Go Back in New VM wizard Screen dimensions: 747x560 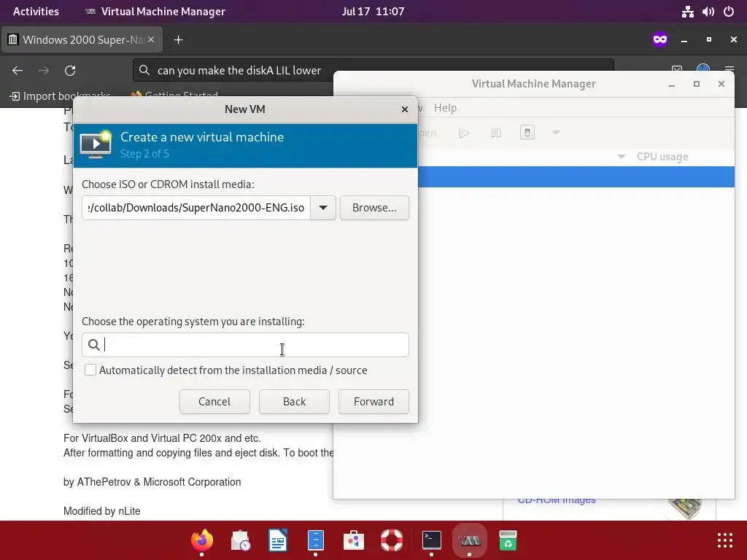click(x=294, y=402)
